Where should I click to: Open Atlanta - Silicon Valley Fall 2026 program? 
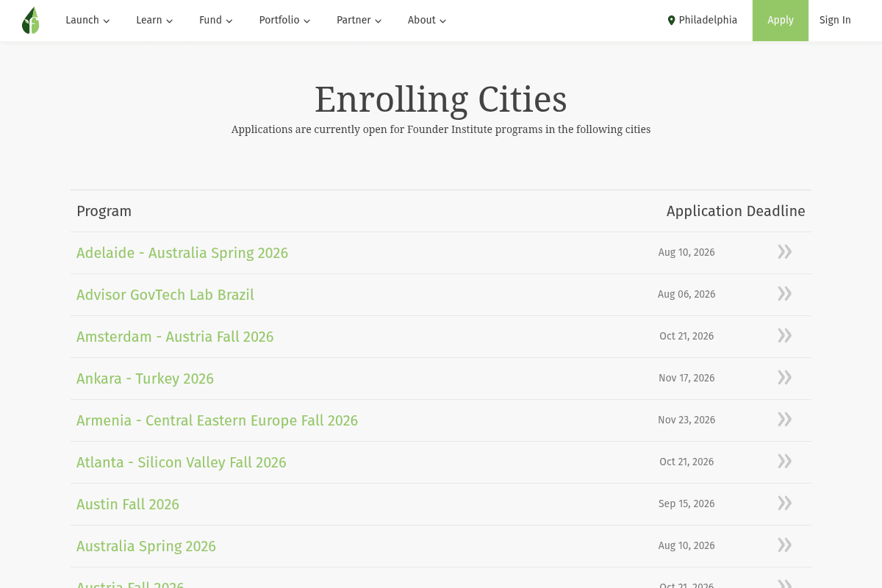182,462
